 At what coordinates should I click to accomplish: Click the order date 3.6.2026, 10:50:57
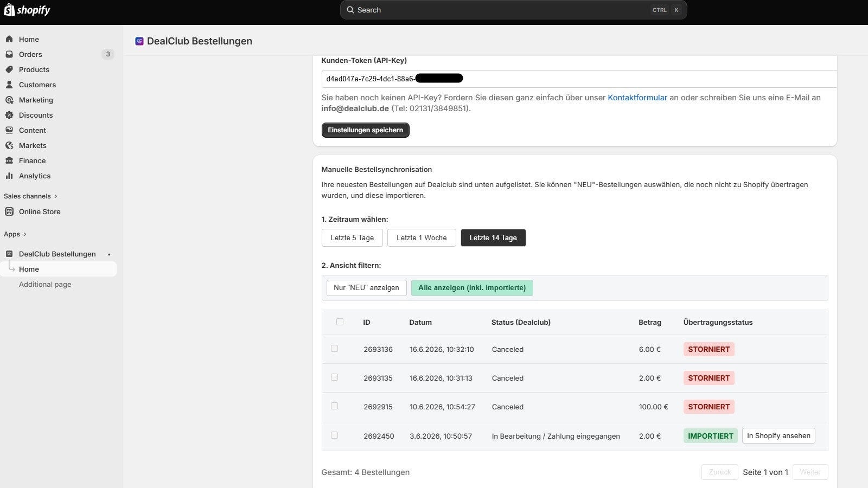click(441, 436)
